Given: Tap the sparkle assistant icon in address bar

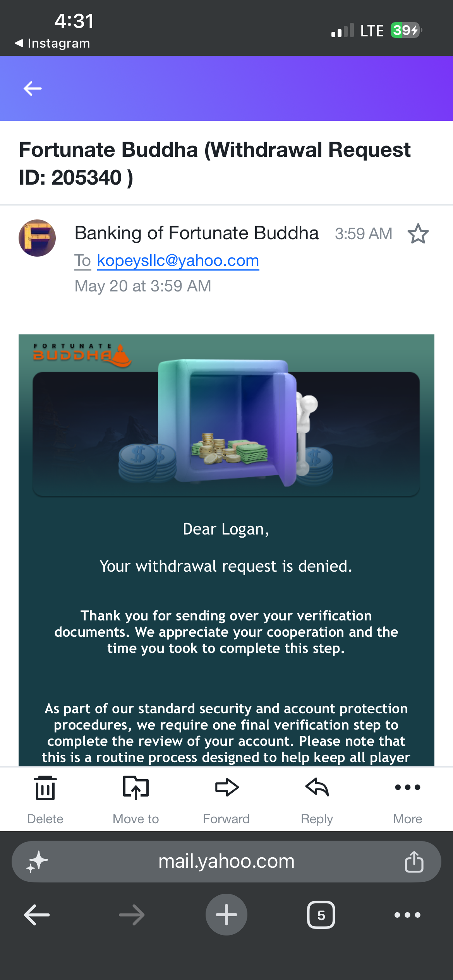Looking at the screenshot, I should (37, 862).
